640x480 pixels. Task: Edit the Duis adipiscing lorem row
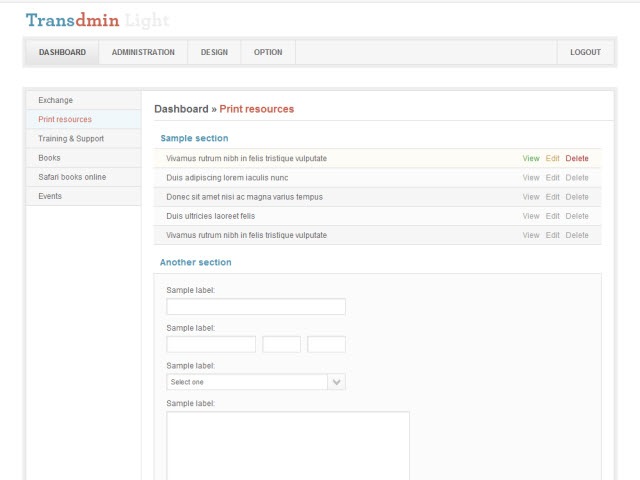(553, 178)
